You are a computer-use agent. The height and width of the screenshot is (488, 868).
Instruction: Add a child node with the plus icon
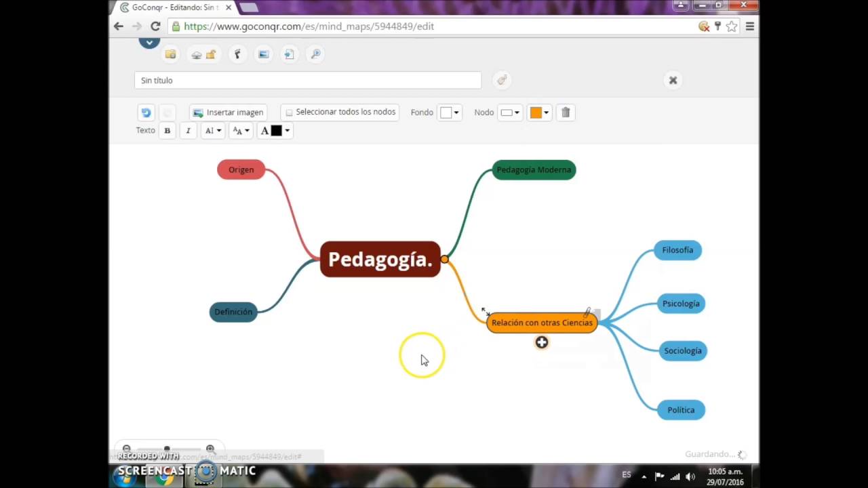tap(541, 342)
